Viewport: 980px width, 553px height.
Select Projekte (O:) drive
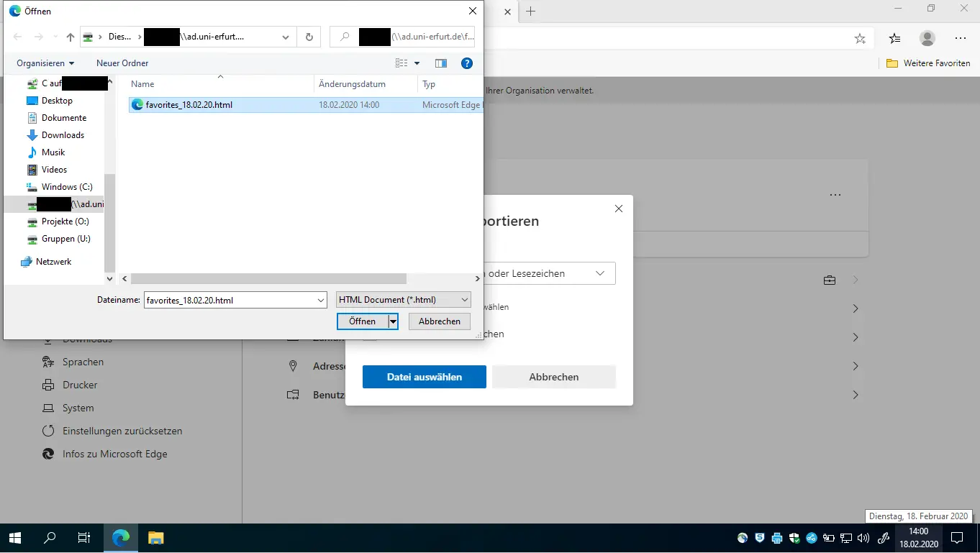[65, 221]
